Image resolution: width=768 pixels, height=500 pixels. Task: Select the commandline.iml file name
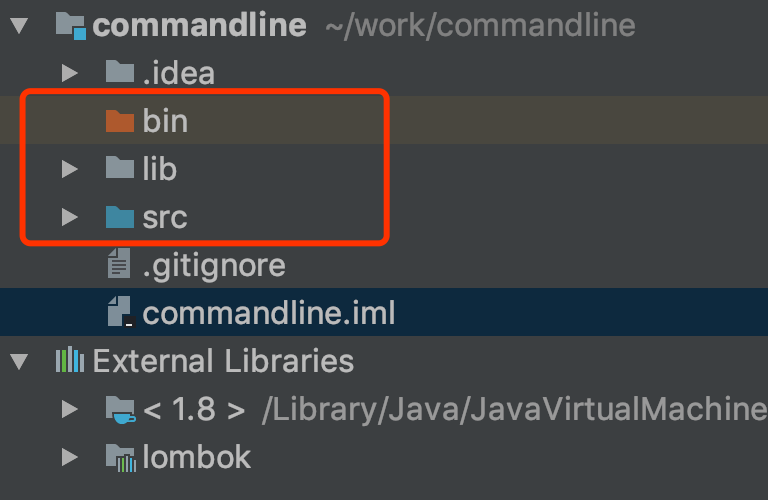pyautogui.click(x=269, y=313)
